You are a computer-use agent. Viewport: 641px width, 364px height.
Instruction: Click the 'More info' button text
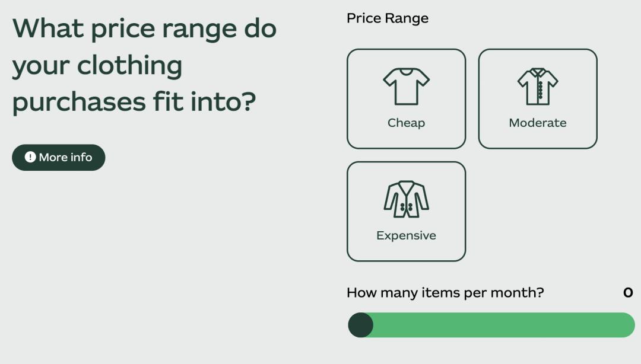(65, 157)
